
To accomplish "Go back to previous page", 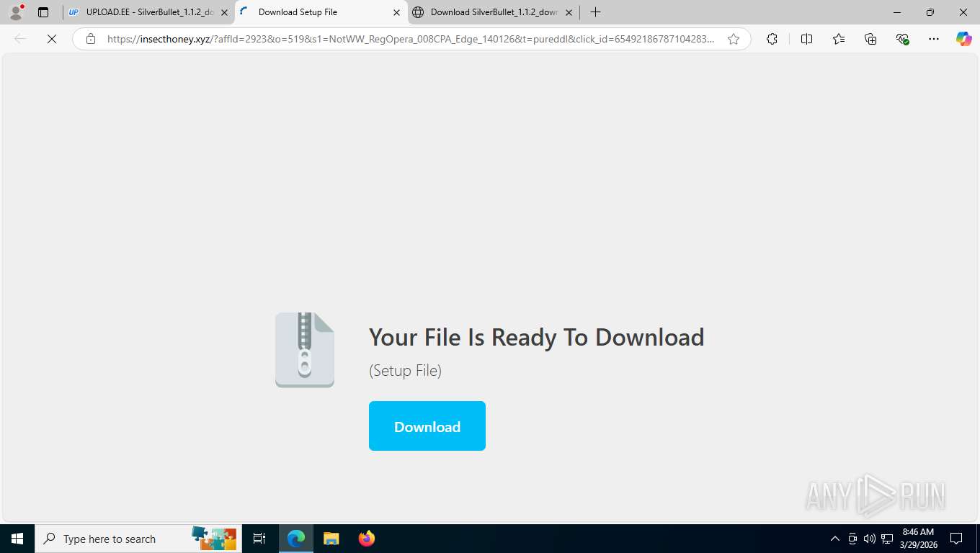I will [x=20, y=40].
